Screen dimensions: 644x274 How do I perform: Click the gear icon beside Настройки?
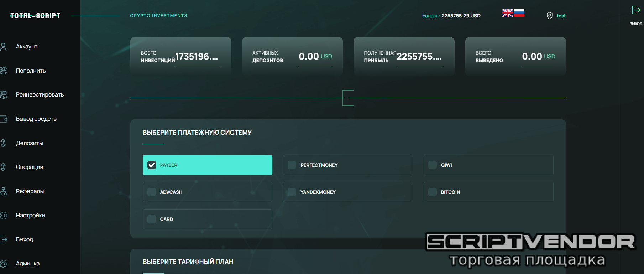(x=4, y=215)
